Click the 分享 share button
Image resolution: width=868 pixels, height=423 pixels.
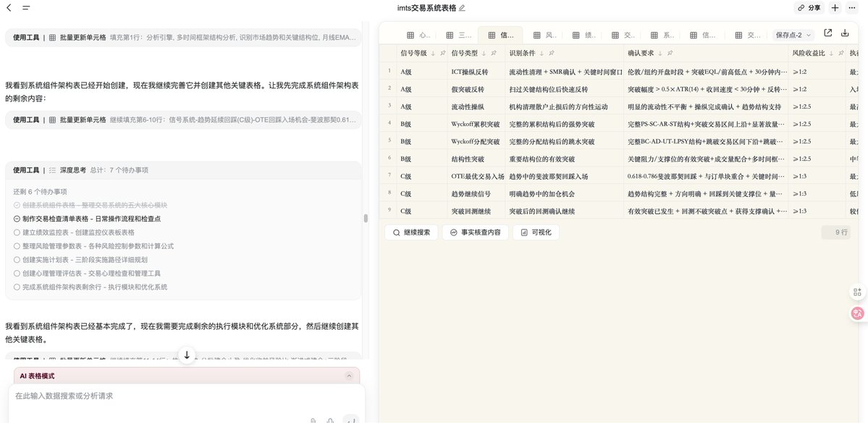[x=809, y=8]
